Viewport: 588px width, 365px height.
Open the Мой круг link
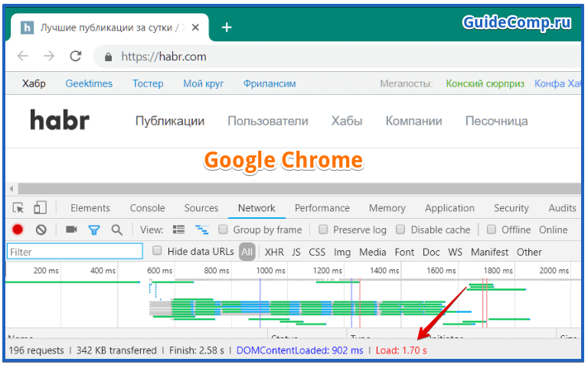203,83
